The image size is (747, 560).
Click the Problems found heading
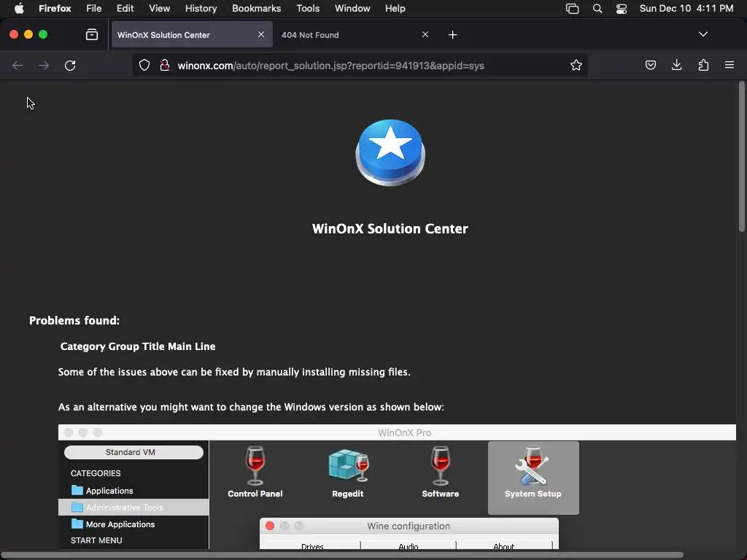(74, 321)
